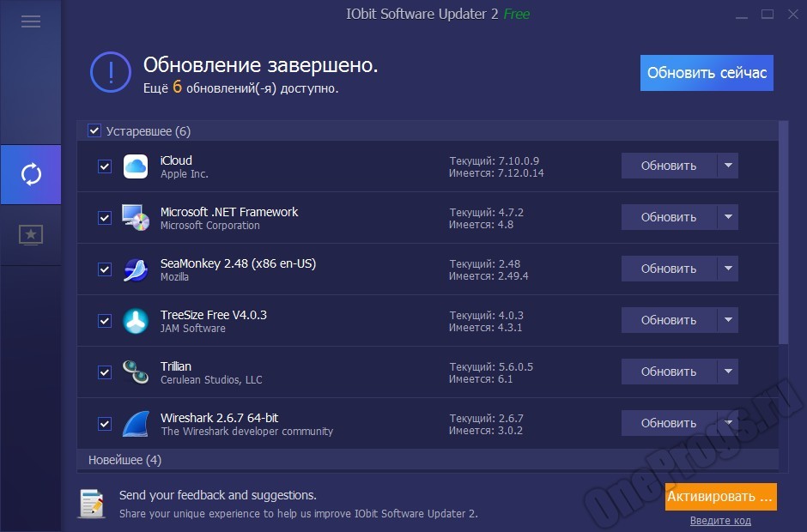Uncheck the Microsoft .NET Framework checkbox

coord(105,218)
